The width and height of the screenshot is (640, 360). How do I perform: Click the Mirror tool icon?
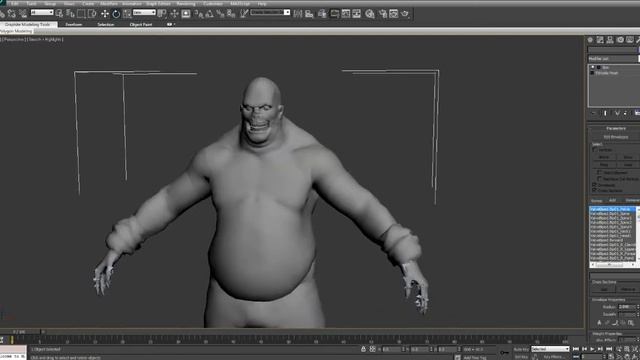click(x=298, y=14)
